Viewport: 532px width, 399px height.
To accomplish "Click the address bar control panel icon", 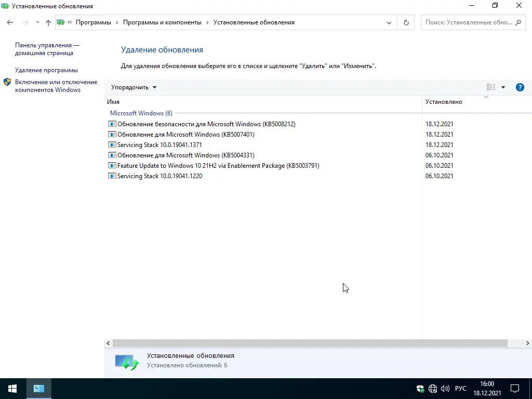I will click(61, 22).
